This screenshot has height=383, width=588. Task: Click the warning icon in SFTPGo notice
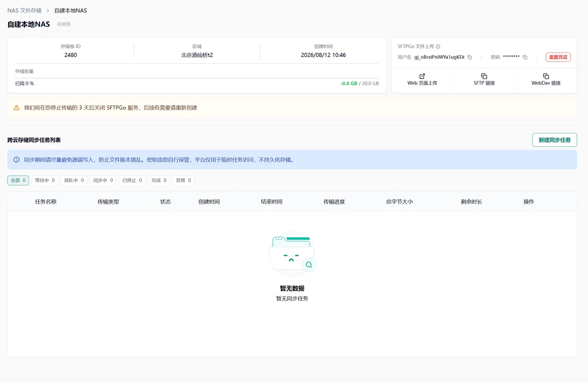16,108
